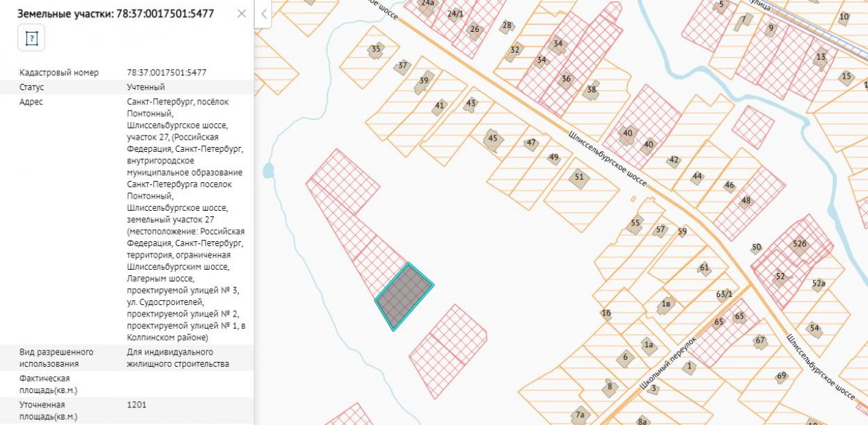The image size is (868, 425).
Task: Select building 1в icon
Action: point(666,304)
